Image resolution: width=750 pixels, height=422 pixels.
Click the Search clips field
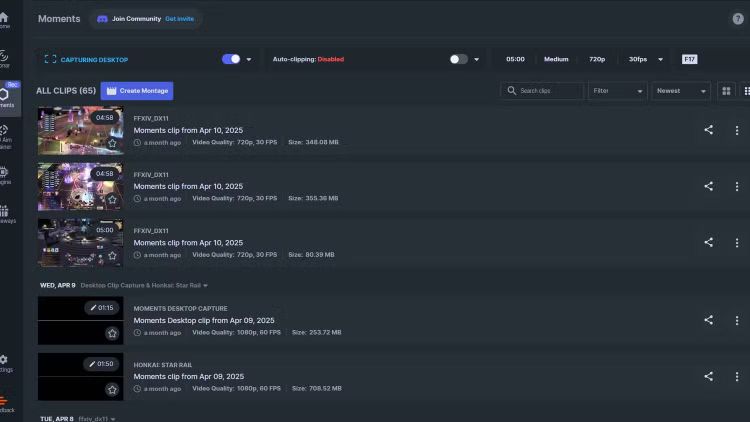point(543,91)
